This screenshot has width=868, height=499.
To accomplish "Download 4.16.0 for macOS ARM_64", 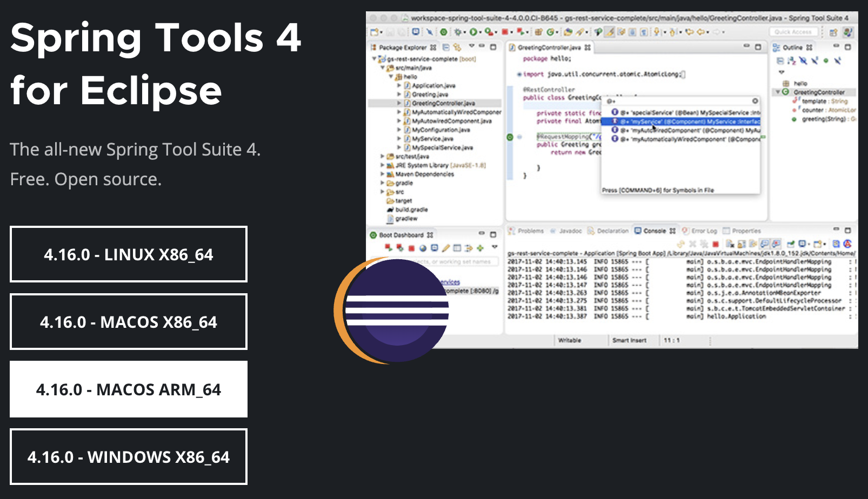I will click(x=129, y=389).
